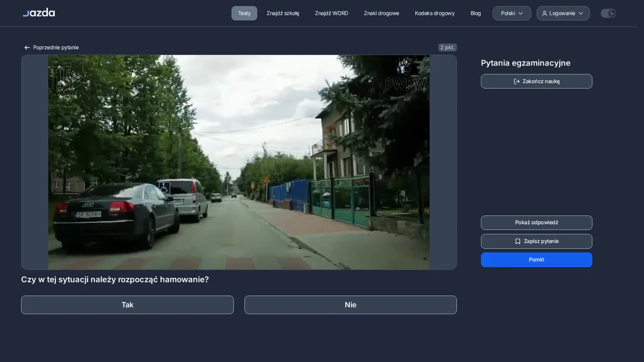
Task: Switch to the Testy tab
Action: 244,13
